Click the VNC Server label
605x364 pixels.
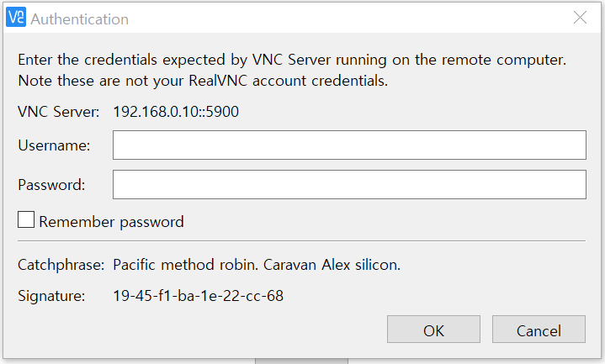[x=59, y=111]
